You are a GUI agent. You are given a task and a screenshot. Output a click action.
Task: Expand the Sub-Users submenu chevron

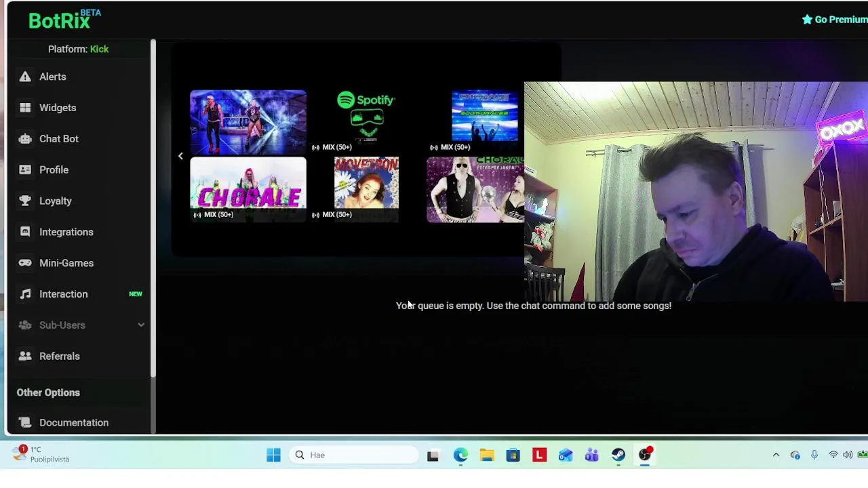pyautogui.click(x=141, y=325)
